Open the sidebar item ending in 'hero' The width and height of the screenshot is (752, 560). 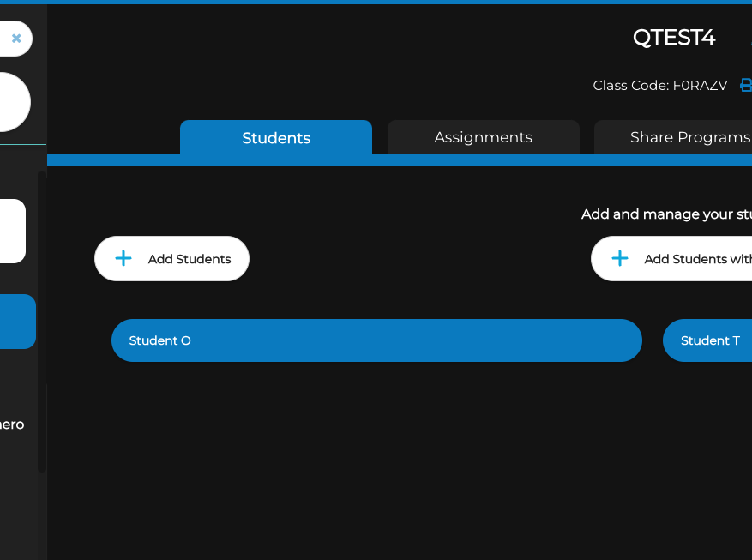click(x=12, y=425)
